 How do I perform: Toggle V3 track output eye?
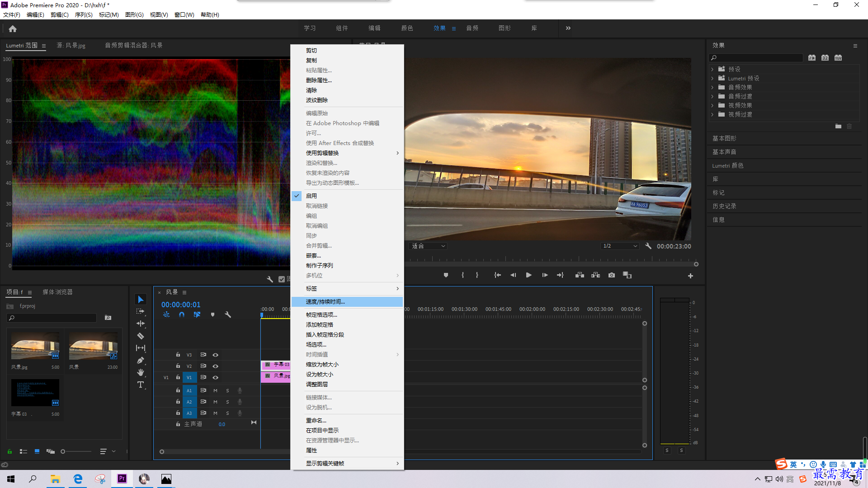click(x=216, y=355)
